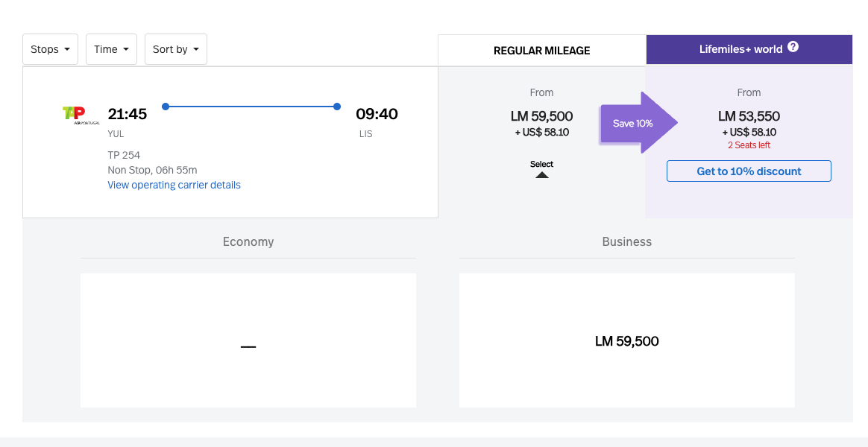
Task: Click arrival time 09:40
Action: pos(377,114)
